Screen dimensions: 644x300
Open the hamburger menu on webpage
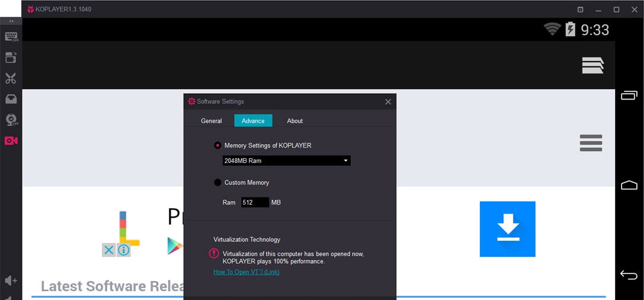591,143
